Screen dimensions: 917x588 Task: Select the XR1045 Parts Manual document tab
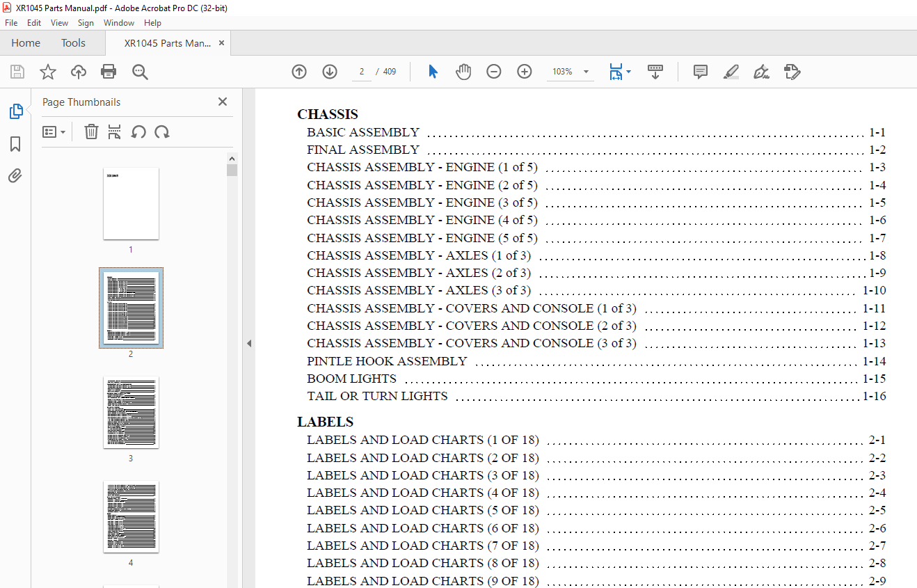click(x=168, y=43)
